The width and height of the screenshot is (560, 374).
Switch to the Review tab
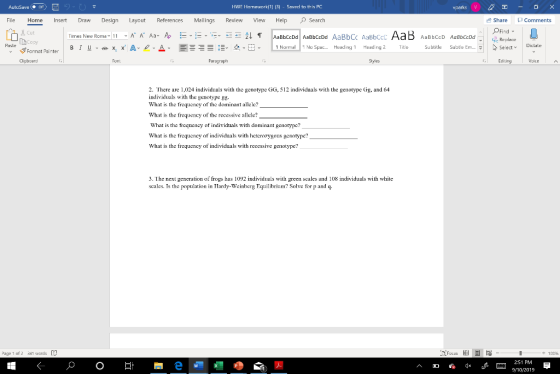pyautogui.click(x=234, y=20)
